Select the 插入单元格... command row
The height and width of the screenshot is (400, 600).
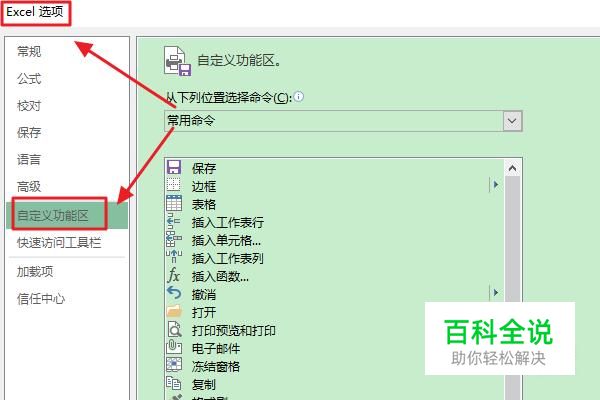pyautogui.click(x=334, y=240)
